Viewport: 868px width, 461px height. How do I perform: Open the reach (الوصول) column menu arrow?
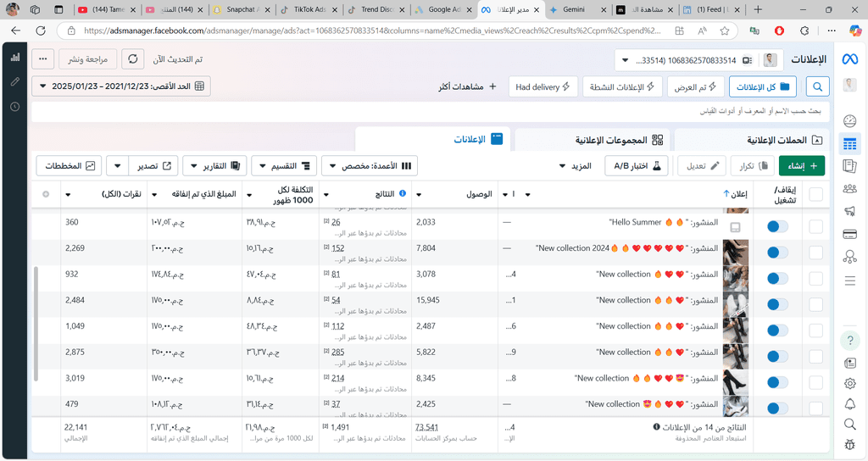pos(419,194)
